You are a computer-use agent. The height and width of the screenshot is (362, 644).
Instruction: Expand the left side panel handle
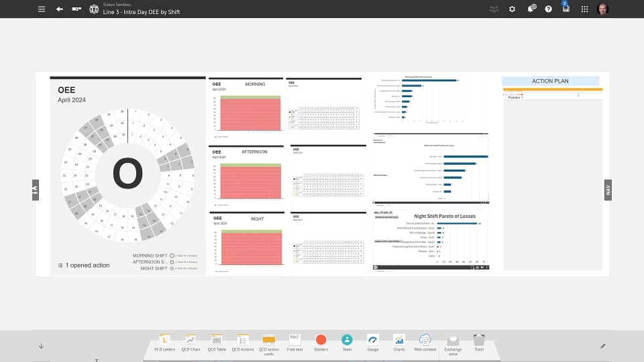36,190
